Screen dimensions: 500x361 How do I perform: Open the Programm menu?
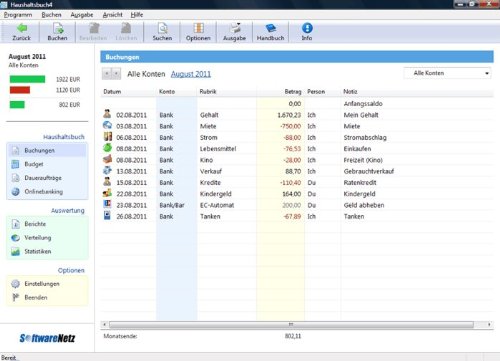18,15
